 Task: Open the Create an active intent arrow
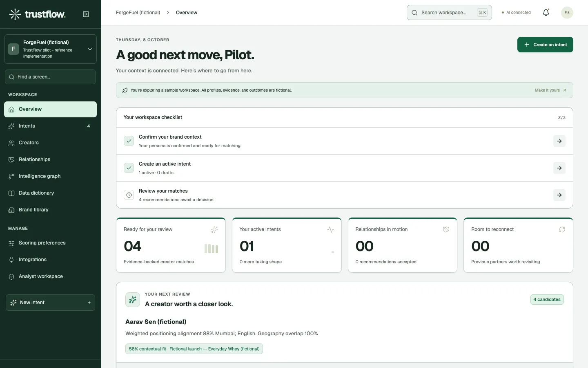559,168
